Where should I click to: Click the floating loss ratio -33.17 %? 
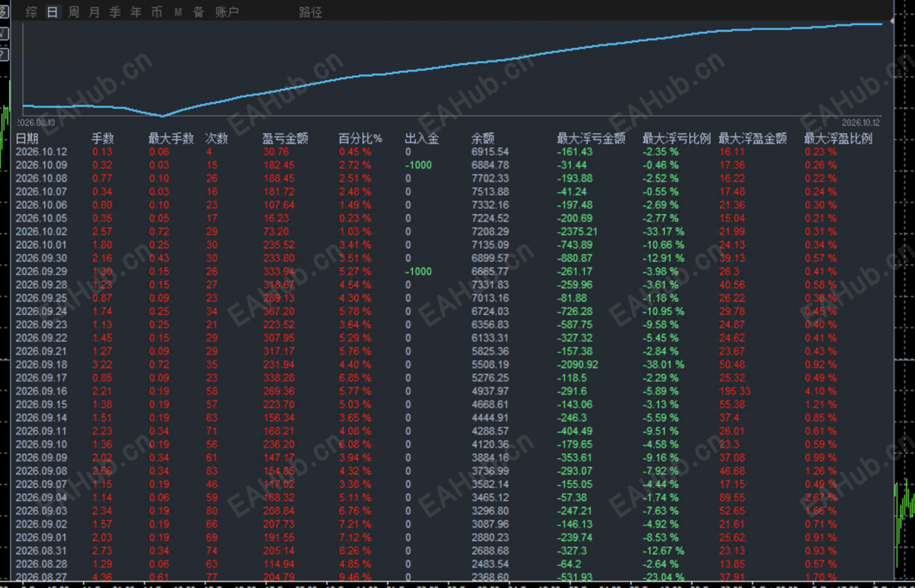click(x=663, y=232)
